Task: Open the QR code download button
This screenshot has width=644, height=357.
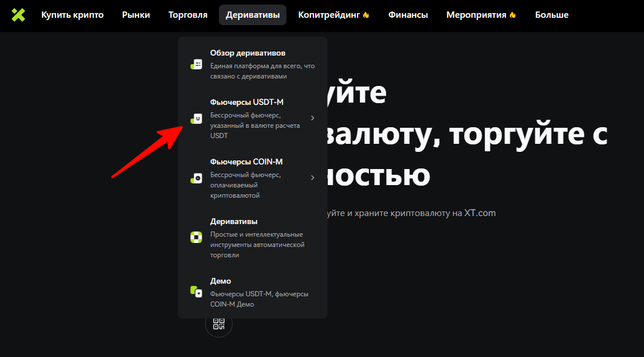Action: [219, 324]
